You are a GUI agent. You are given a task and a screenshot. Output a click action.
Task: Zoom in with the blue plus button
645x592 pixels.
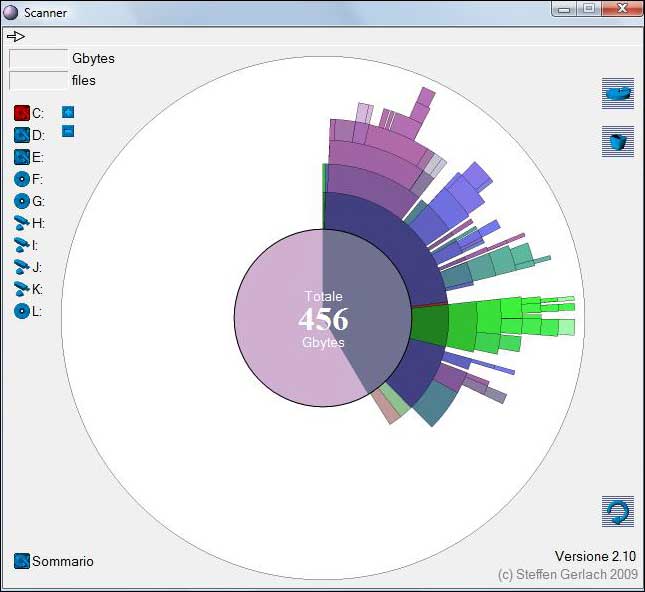pos(68,112)
